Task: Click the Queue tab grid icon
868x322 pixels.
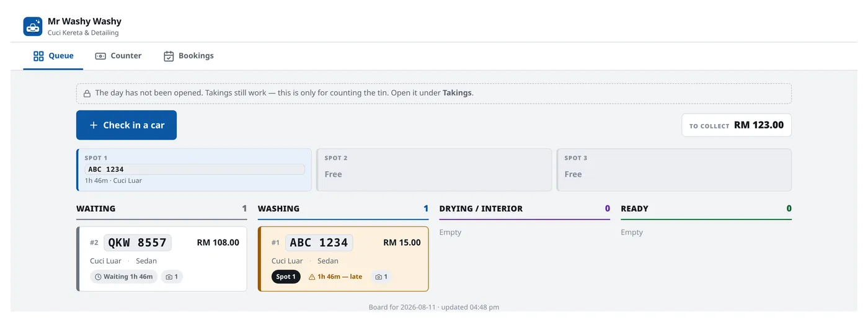Action: tap(38, 56)
